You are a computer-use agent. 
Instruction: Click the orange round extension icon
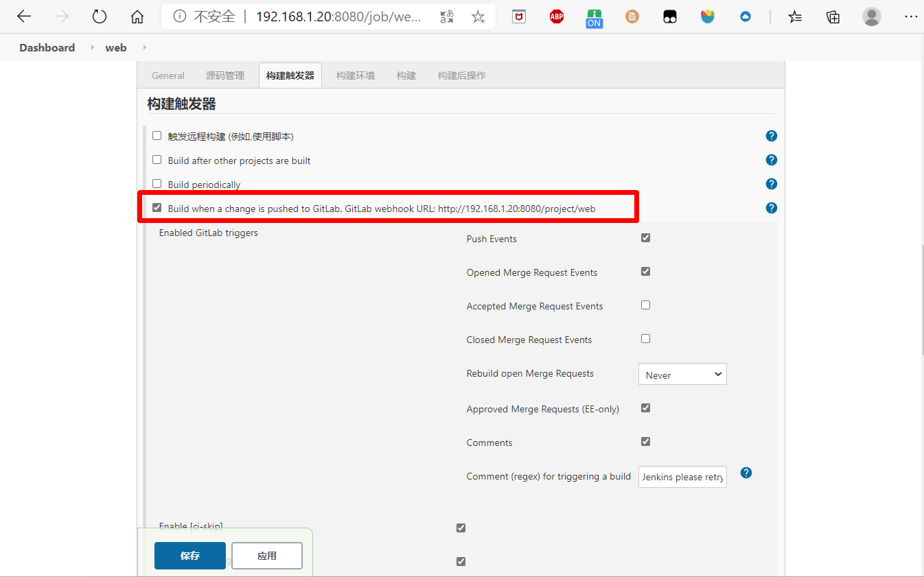pyautogui.click(x=632, y=16)
